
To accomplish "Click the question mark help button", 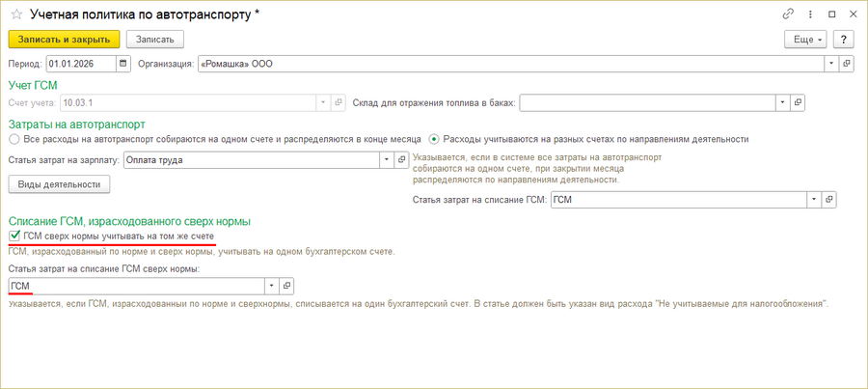I will [x=844, y=40].
